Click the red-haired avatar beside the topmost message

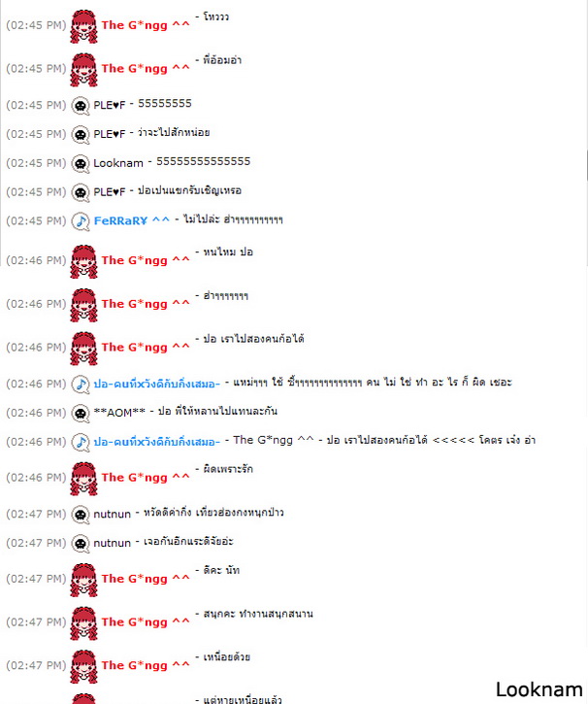[x=83, y=26]
